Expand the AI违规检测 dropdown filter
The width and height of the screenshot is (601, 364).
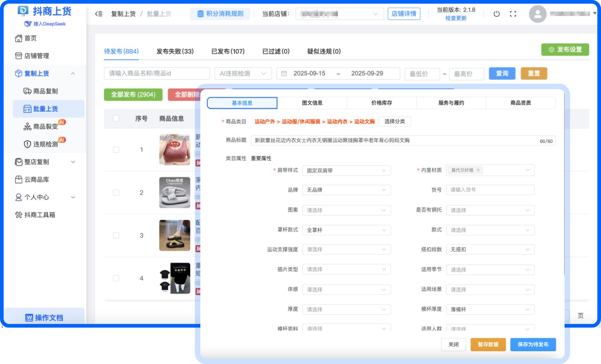pos(243,74)
